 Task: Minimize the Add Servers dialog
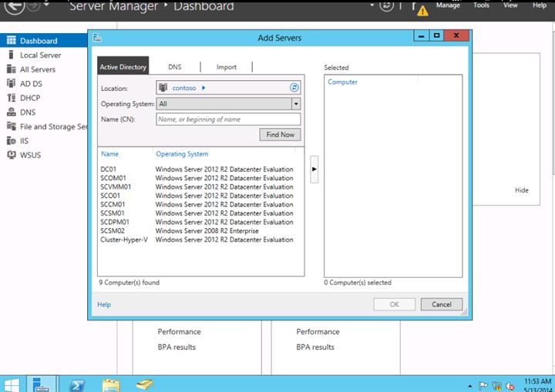(421, 35)
